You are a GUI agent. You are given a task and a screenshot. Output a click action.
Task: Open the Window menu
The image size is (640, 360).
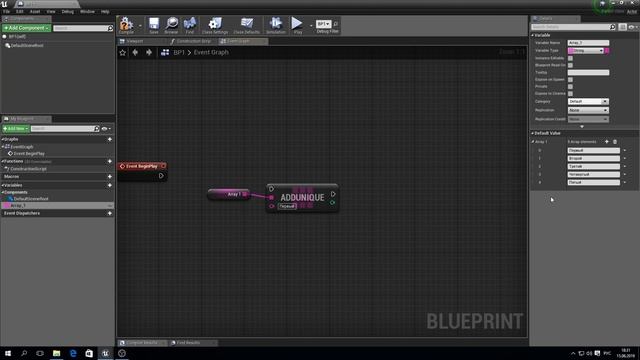87,11
